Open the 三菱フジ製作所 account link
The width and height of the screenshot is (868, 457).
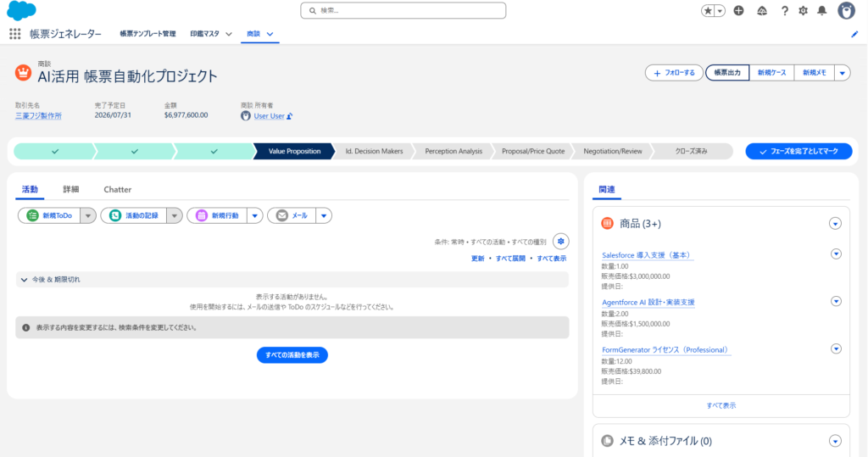38,116
